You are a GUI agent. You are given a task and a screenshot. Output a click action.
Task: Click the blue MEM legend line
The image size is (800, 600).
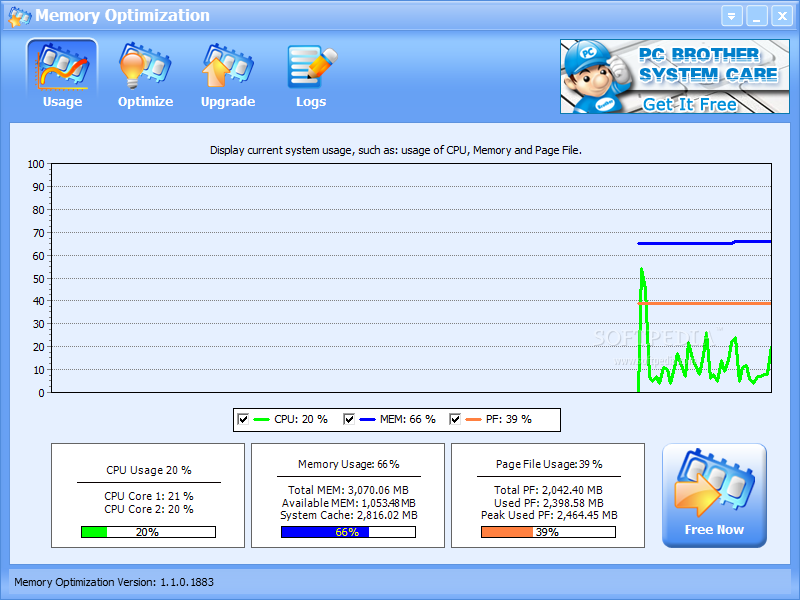click(x=367, y=419)
